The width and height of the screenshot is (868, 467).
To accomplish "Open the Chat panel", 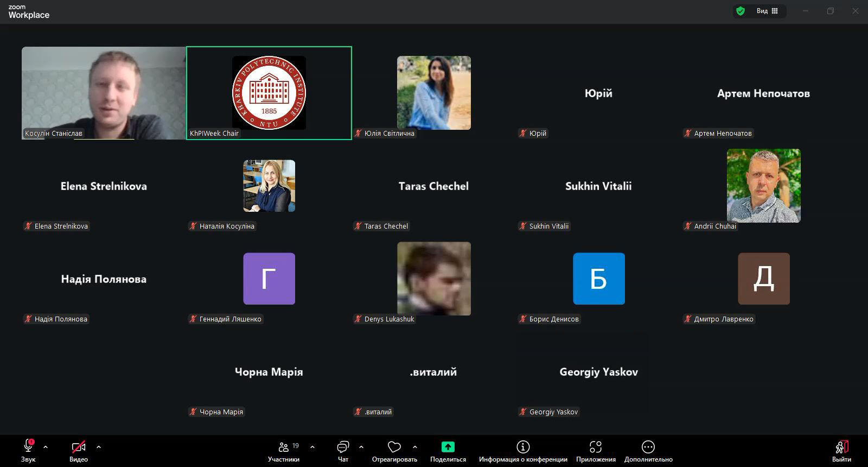I will click(x=343, y=447).
